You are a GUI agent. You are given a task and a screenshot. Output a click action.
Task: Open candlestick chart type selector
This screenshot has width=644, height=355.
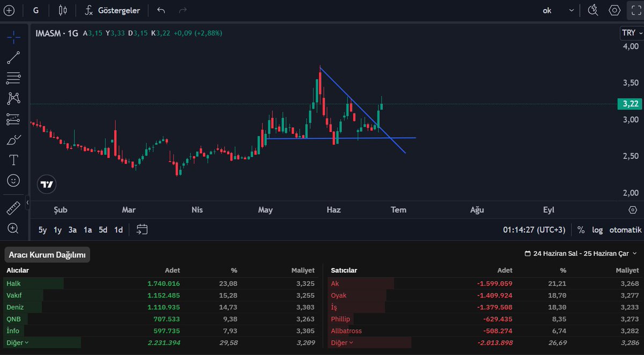63,10
